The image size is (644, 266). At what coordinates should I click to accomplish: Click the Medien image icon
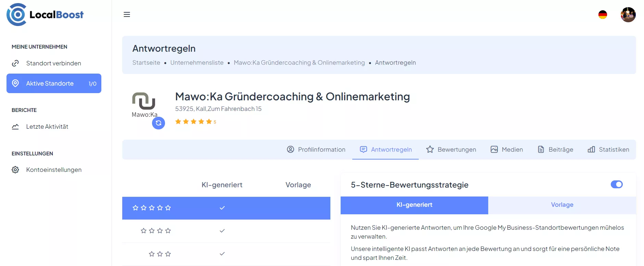(494, 149)
